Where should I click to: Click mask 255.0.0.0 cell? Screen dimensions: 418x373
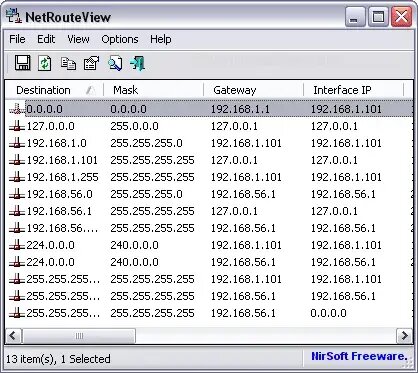[x=134, y=126]
